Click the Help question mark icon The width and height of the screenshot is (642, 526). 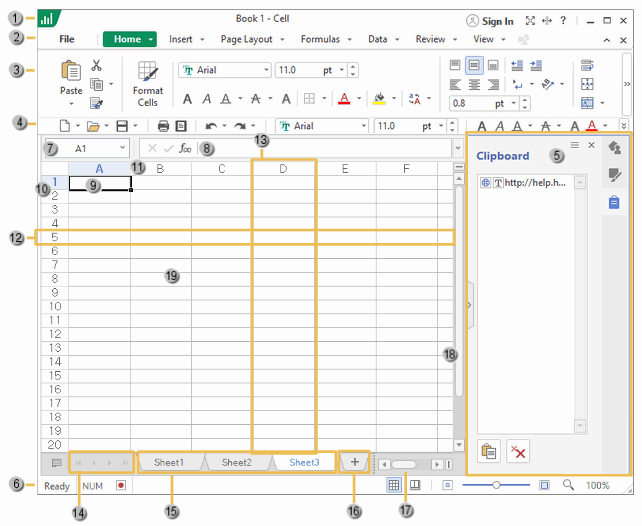[x=563, y=20]
